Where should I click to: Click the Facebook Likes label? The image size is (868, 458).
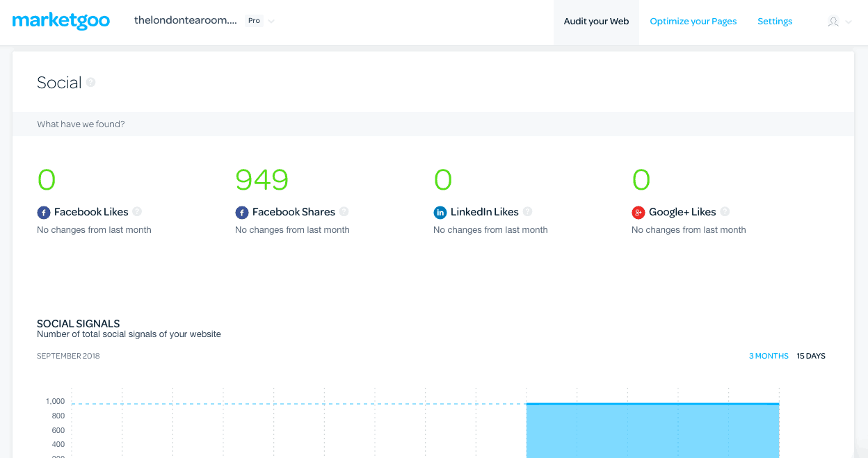click(x=91, y=212)
